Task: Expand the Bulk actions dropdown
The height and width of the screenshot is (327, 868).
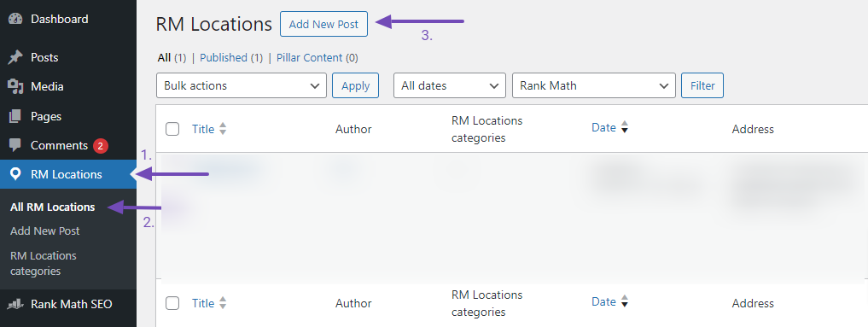Action: (242, 85)
